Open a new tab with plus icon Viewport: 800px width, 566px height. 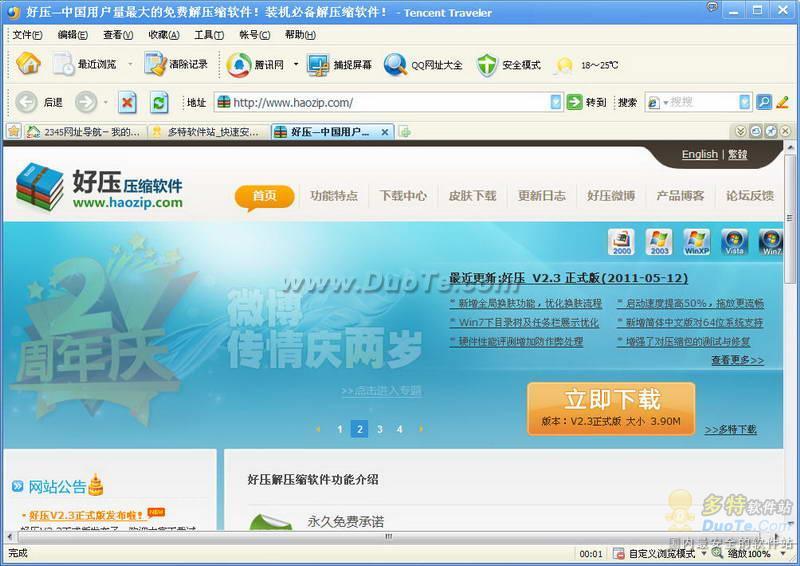[405, 132]
